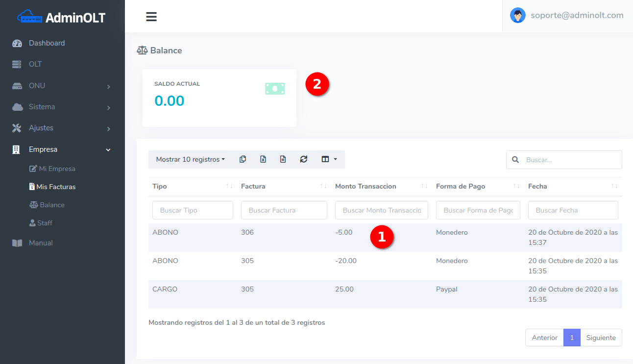Click the user avatar icon

point(517,15)
